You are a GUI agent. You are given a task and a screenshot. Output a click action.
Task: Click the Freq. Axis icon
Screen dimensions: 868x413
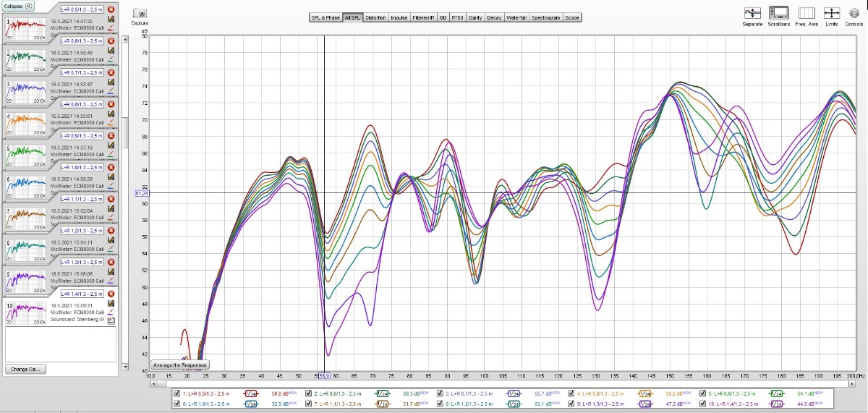806,13
